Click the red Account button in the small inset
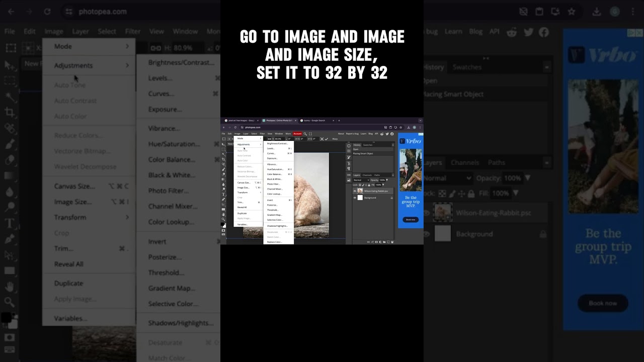 297,134
